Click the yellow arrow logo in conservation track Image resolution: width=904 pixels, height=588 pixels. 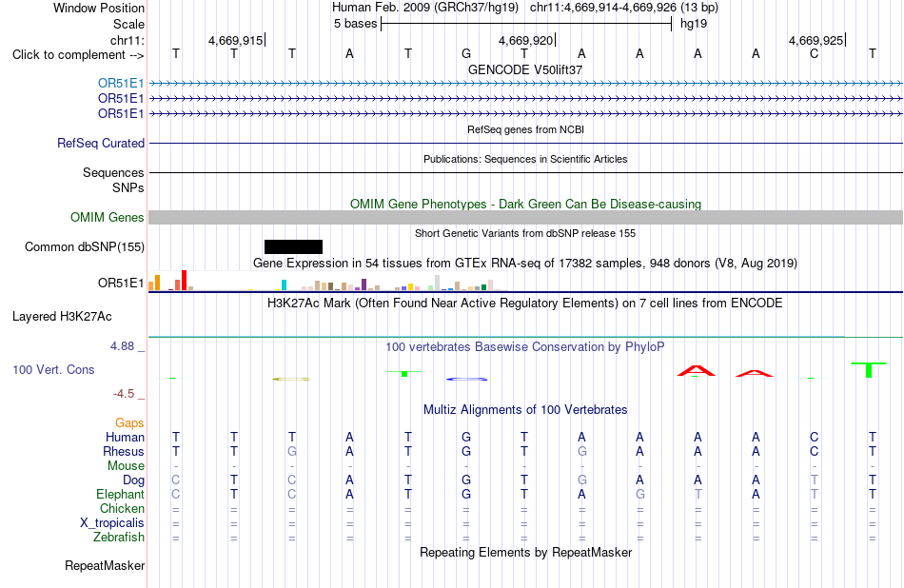click(291, 379)
